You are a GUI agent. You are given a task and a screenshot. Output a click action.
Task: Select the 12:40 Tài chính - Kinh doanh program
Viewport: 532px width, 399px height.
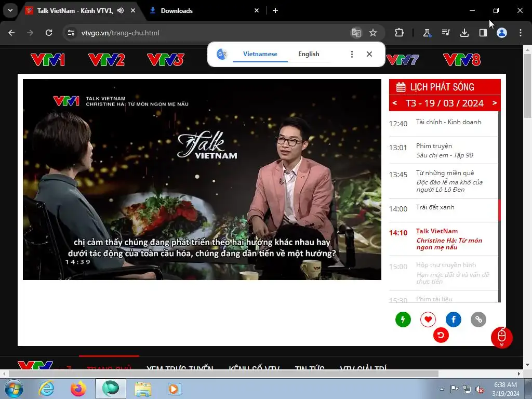(x=443, y=124)
